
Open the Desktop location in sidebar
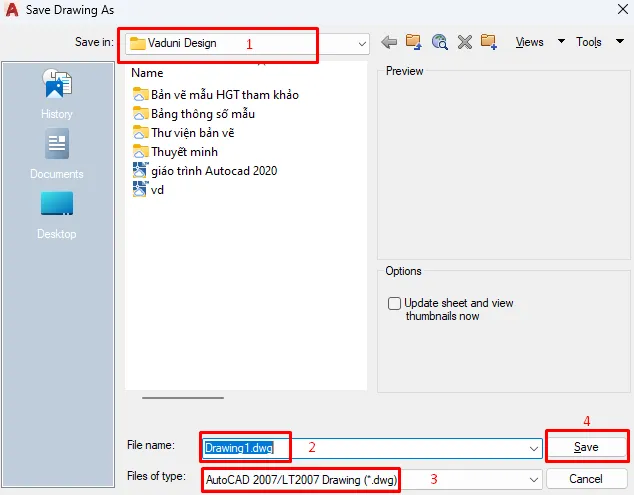tap(57, 214)
